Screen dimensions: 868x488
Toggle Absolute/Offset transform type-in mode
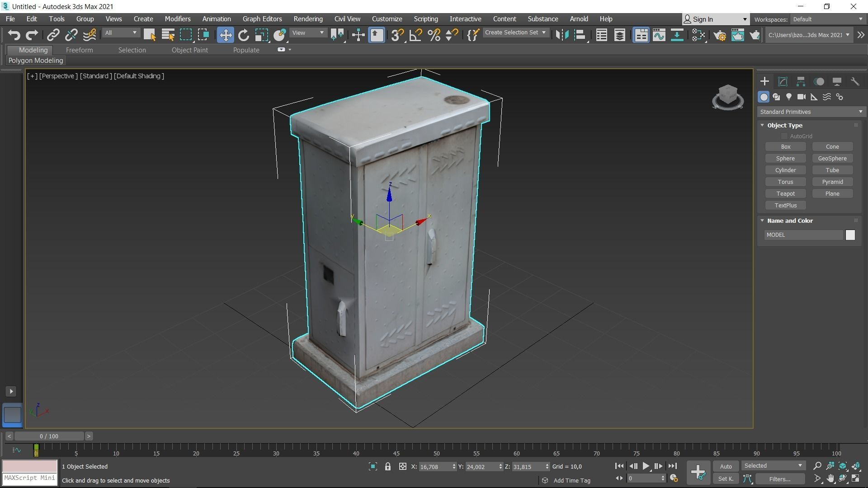pos(402,466)
